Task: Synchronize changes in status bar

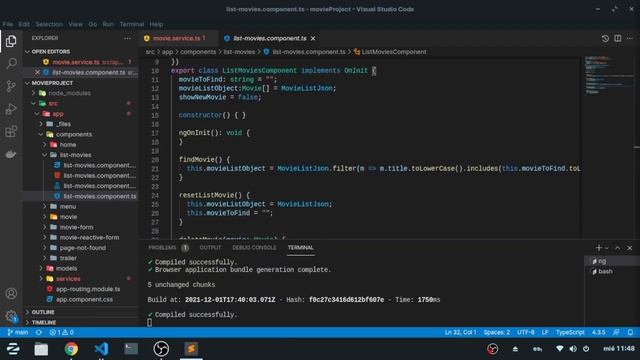Action: (x=39, y=332)
